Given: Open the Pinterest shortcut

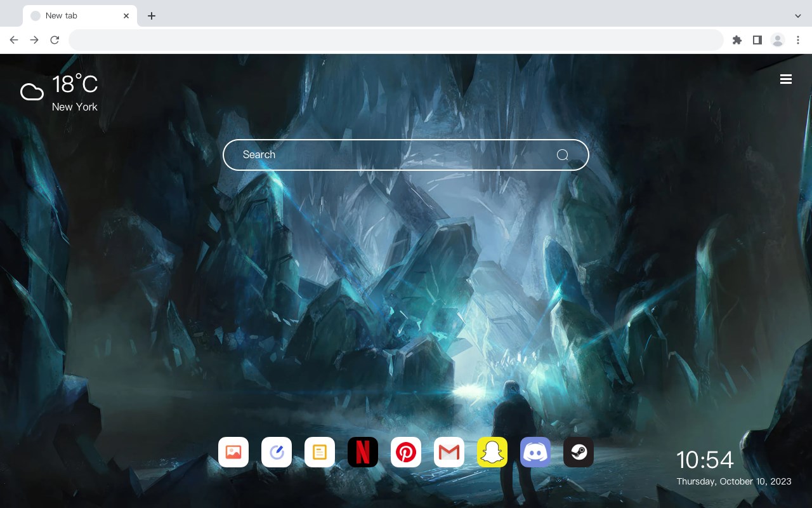Looking at the screenshot, I should click(x=406, y=452).
